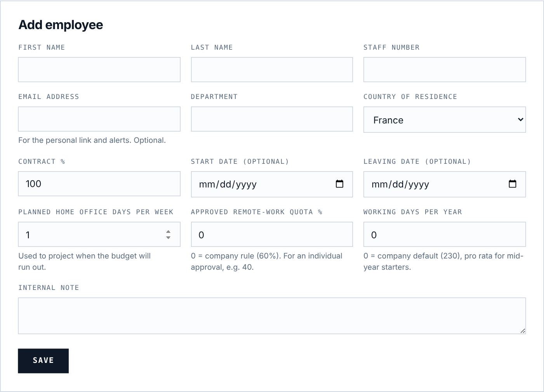Click inside the Internal note textarea
The image size is (544, 392).
(272, 316)
